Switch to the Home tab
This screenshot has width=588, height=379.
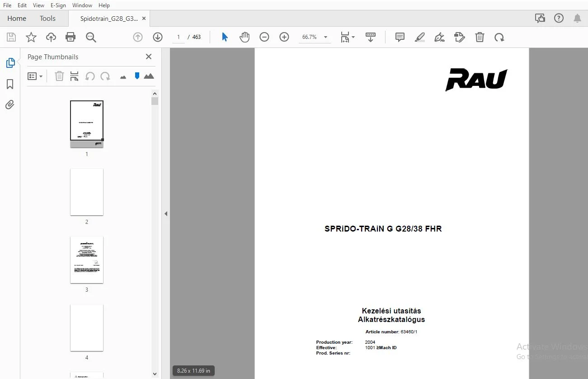17,19
